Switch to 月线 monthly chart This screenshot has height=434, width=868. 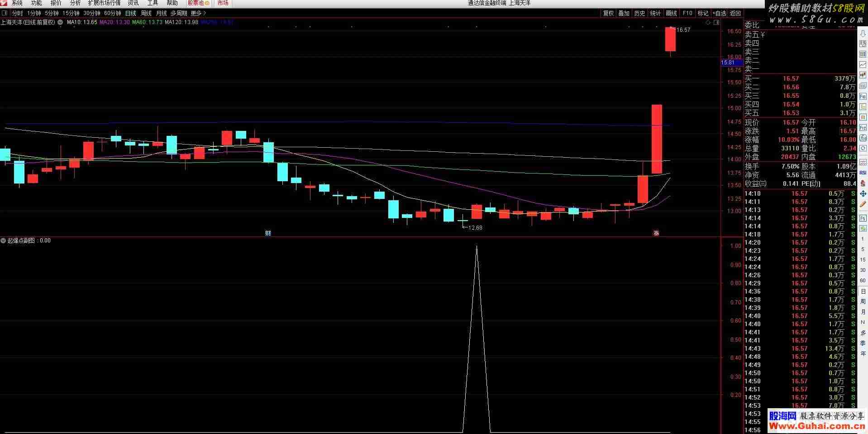[x=162, y=13]
